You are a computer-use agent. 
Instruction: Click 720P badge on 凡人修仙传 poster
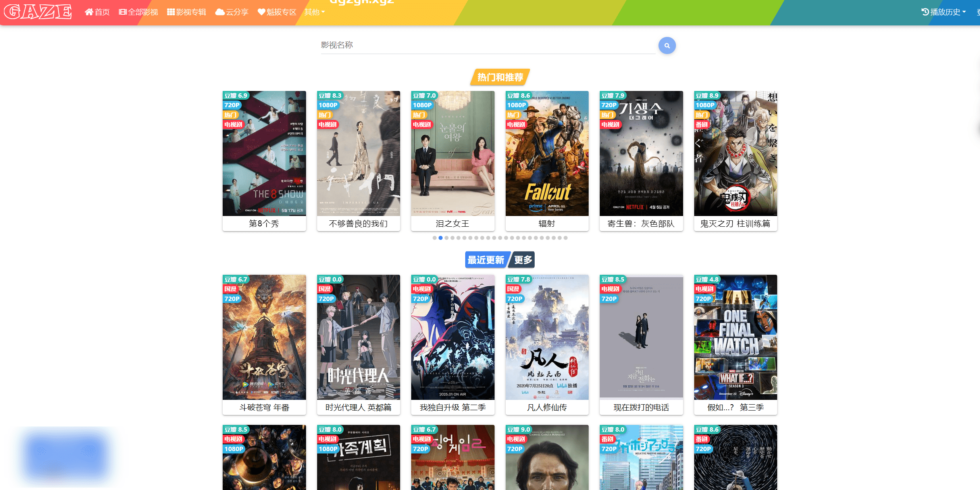pyautogui.click(x=514, y=299)
